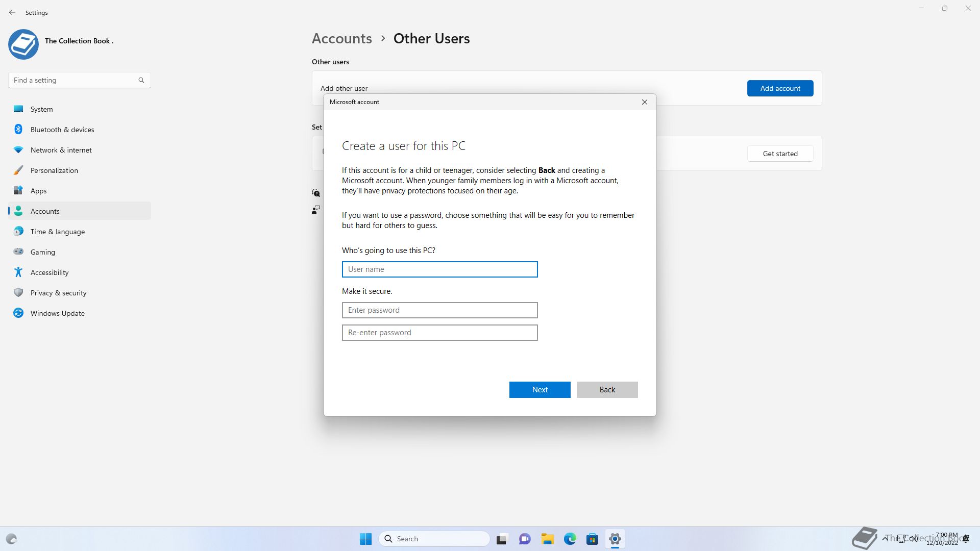
Task: Open the widgets icon at taskbar left
Action: 11,539
